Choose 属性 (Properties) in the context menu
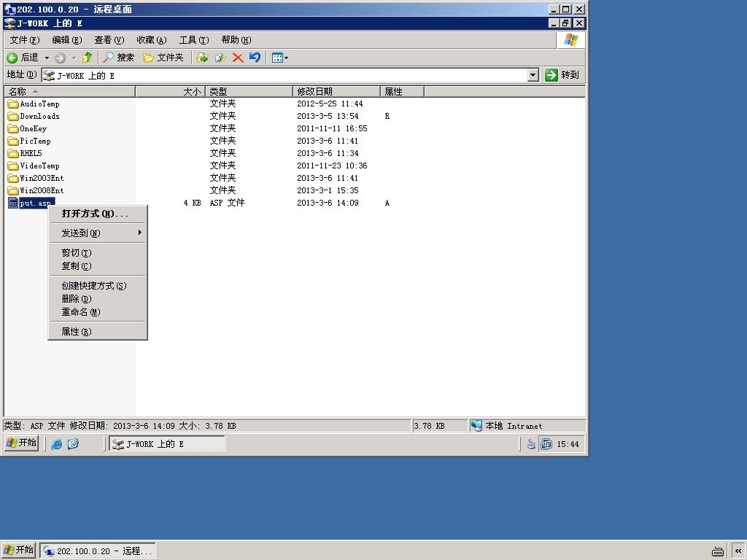This screenshot has height=560, width=747. pos(76,332)
